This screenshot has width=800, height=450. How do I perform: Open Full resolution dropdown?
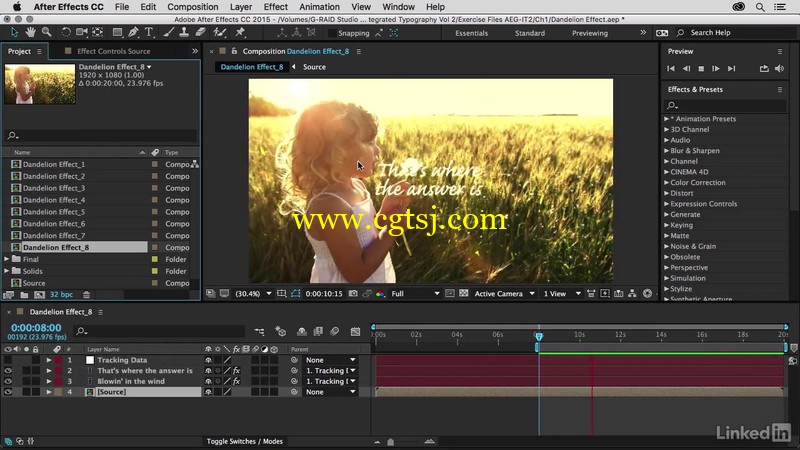pos(415,294)
